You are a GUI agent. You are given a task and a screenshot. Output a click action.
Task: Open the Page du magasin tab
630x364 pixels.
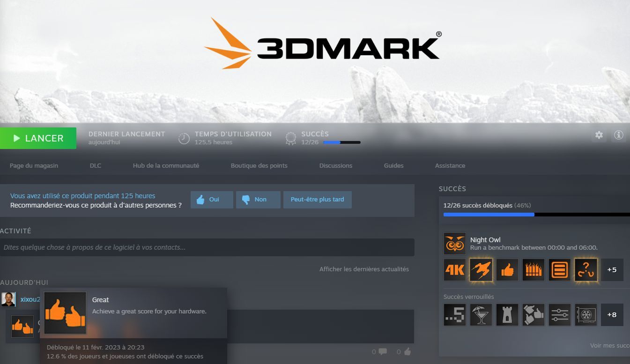34,165
